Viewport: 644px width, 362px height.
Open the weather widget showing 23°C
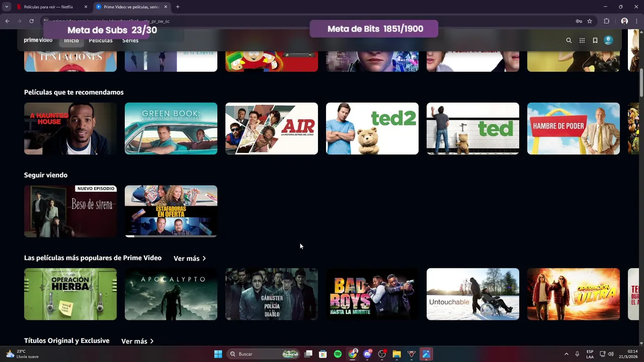pyautogui.click(x=23, y=354)
